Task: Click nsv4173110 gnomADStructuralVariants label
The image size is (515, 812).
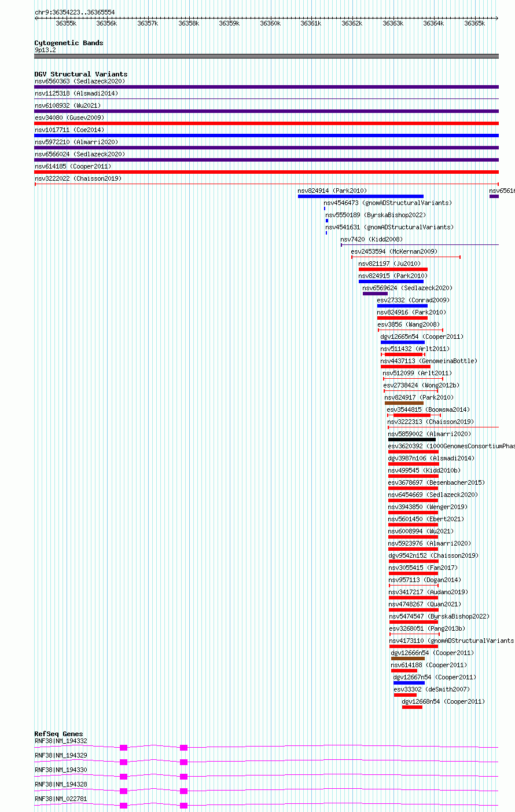Action: [451, 641]
